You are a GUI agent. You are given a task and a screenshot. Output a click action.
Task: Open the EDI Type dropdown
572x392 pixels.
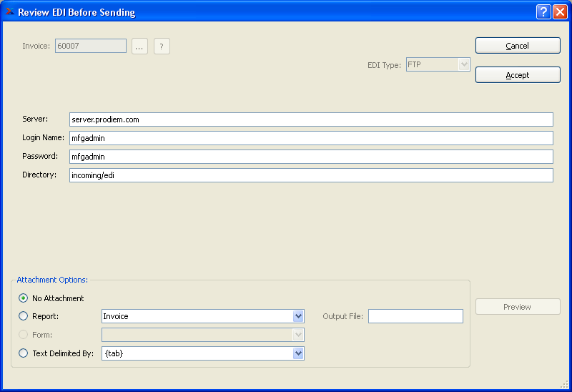[464, 65]
